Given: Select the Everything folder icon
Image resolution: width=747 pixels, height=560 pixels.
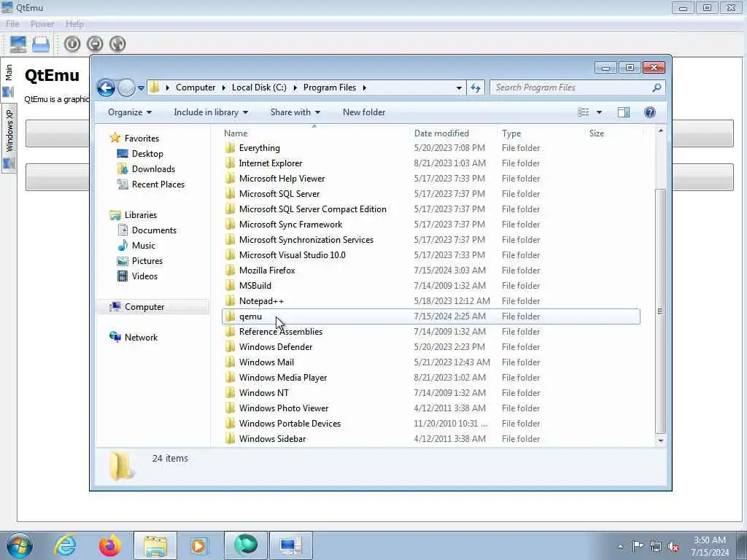Looking at the screenshot, I should 230,148.
